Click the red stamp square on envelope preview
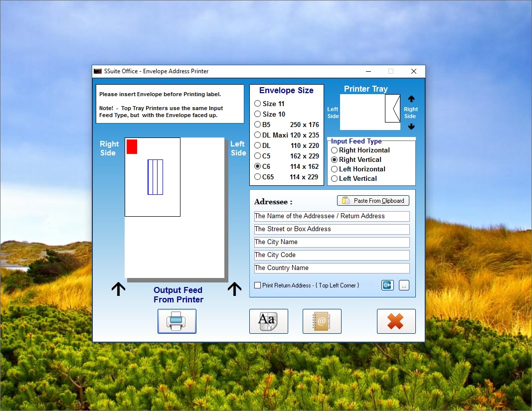Screen dimensions: 532x411 [132, 147]
